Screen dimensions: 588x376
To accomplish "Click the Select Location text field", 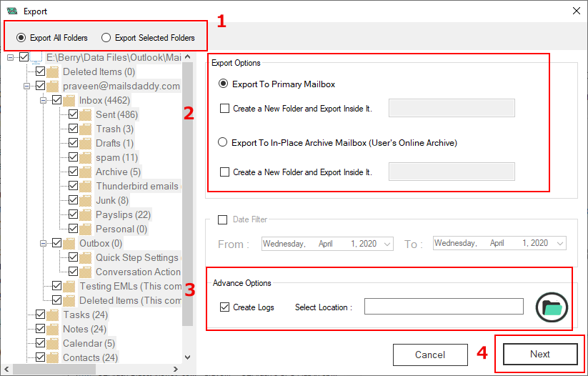I will pyautogui.click(x=444, y=307).
